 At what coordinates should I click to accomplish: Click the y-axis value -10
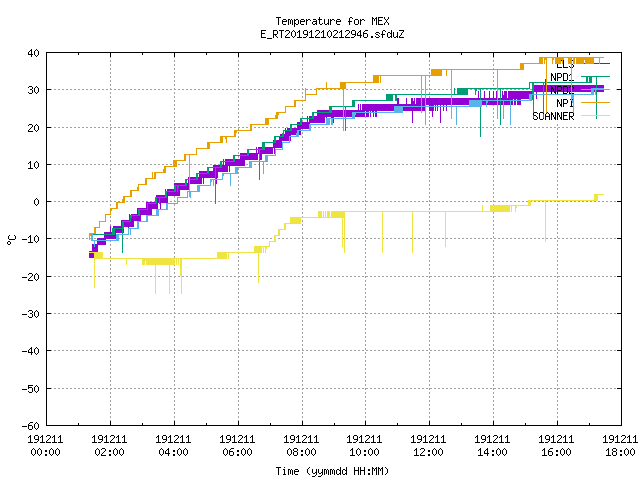tap(31, 239)
